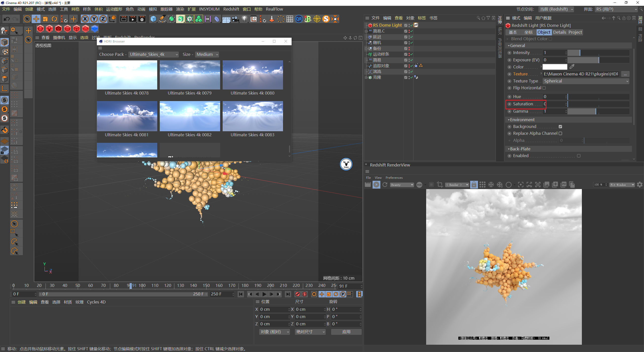Click the RenderView snowflake freeze icon
Image resolution: width=644 pixels, height=352 pixels.
(491, 185)
